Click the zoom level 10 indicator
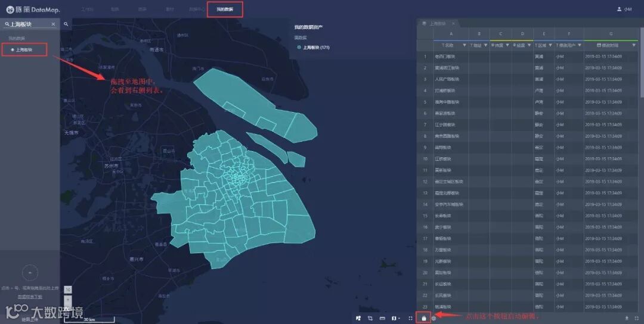This screenshot has height=324, width=644. coord(68,289)
